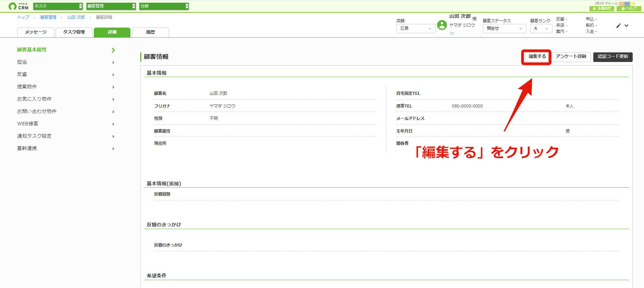This screenshot has height=288, width=644.
Task: Open 提案物件 side menu item
Action: [27, 87]
